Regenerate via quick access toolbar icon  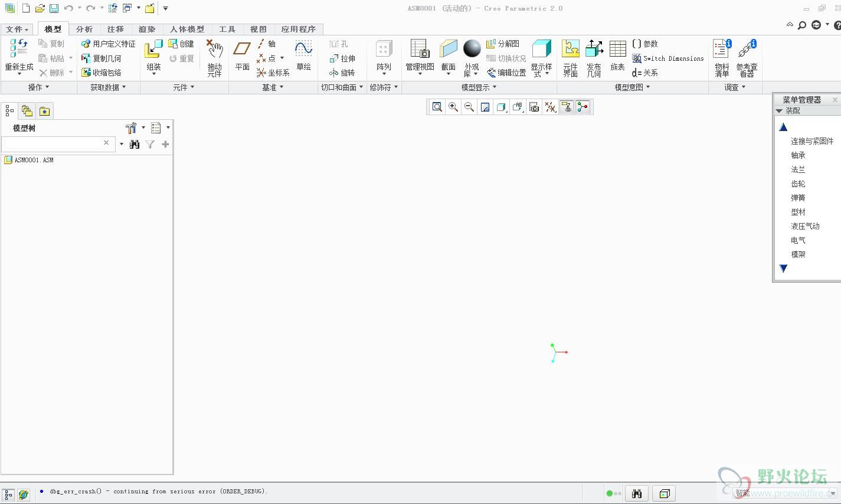pos(113,8)
